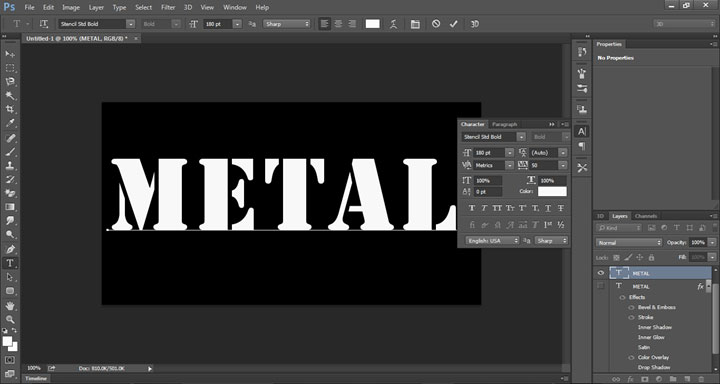Click the Color swatch in Character panel

point(552,192)
